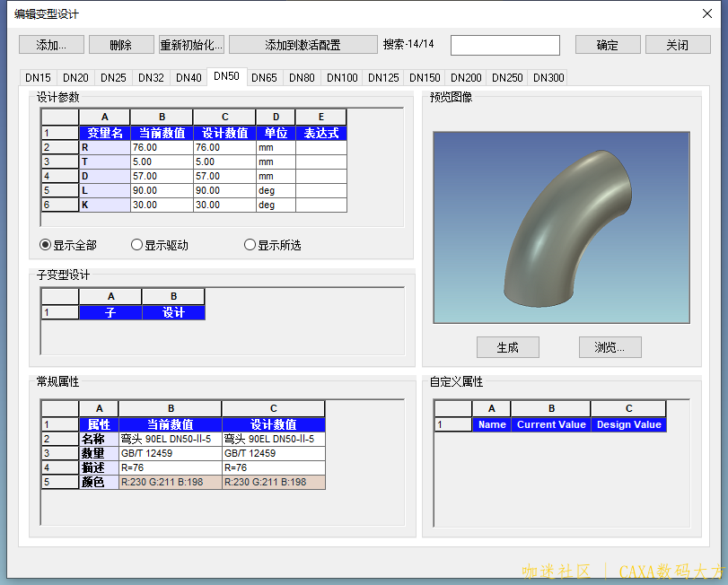This screenshot has width=728, height=585.
Task: Switch to the DN32 tab
Action: coord(151,77)
